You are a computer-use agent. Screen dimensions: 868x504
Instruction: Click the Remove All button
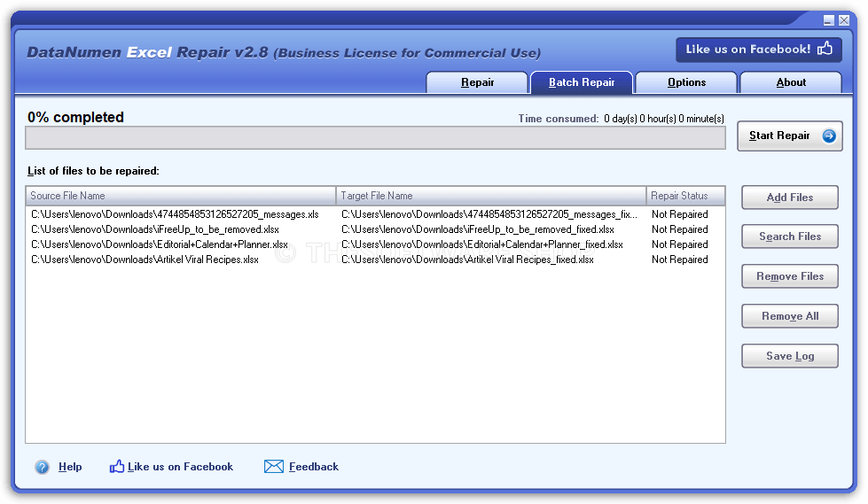[x=790, y=316]
